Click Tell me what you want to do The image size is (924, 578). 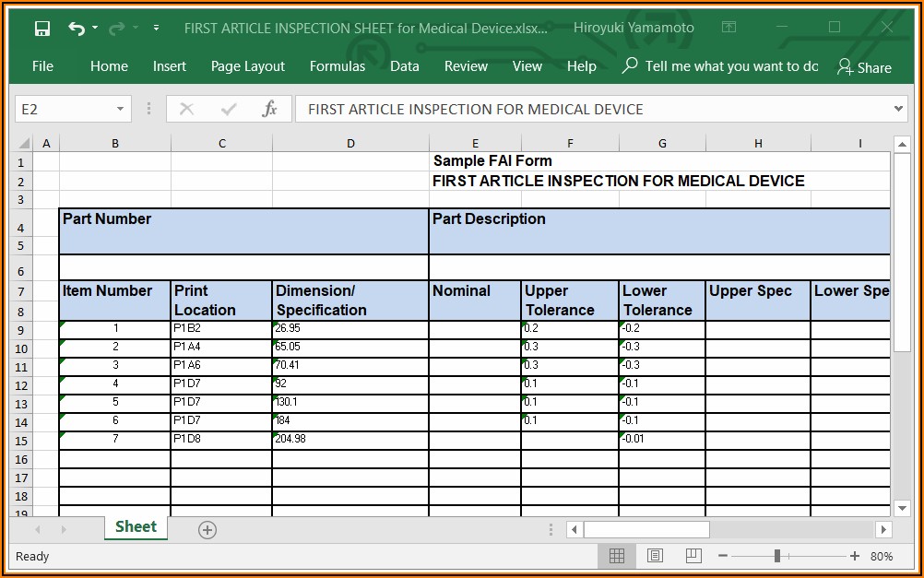[x=730, y=66]
